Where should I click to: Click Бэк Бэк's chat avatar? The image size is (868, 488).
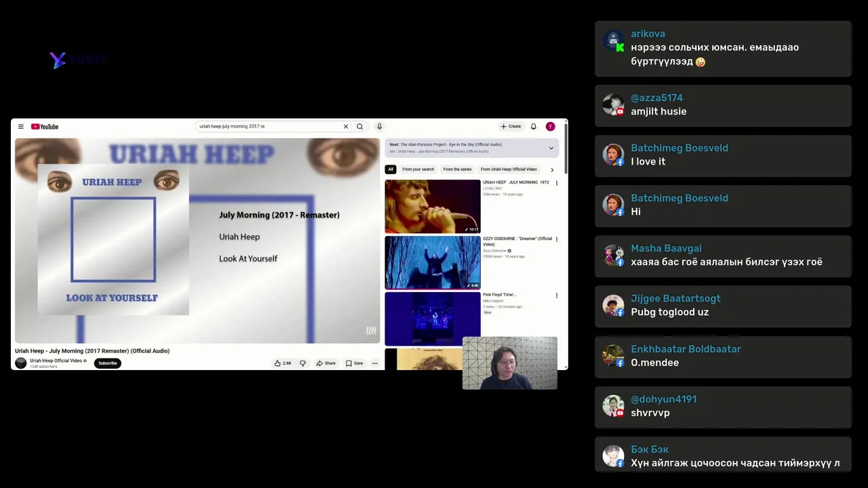614,455
